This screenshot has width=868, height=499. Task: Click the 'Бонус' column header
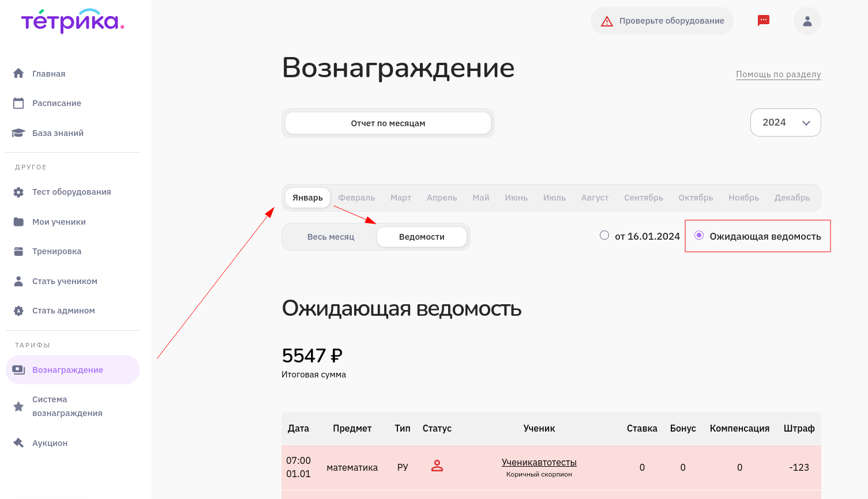(x=683, y=428)
